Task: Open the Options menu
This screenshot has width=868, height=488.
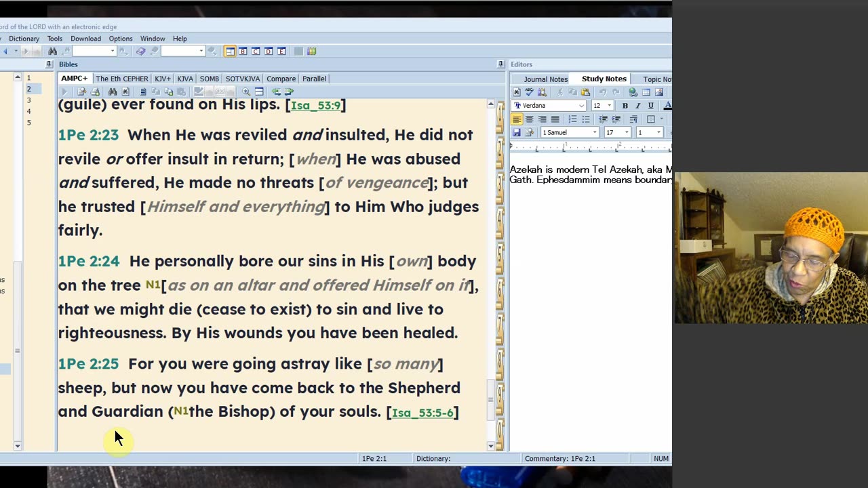Action: [x=121, y=39]
